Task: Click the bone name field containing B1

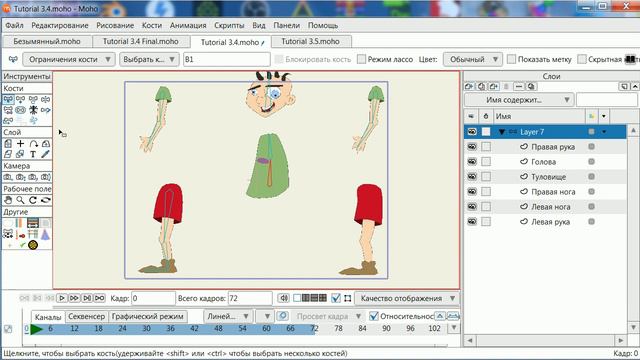Action: [227, 59]
